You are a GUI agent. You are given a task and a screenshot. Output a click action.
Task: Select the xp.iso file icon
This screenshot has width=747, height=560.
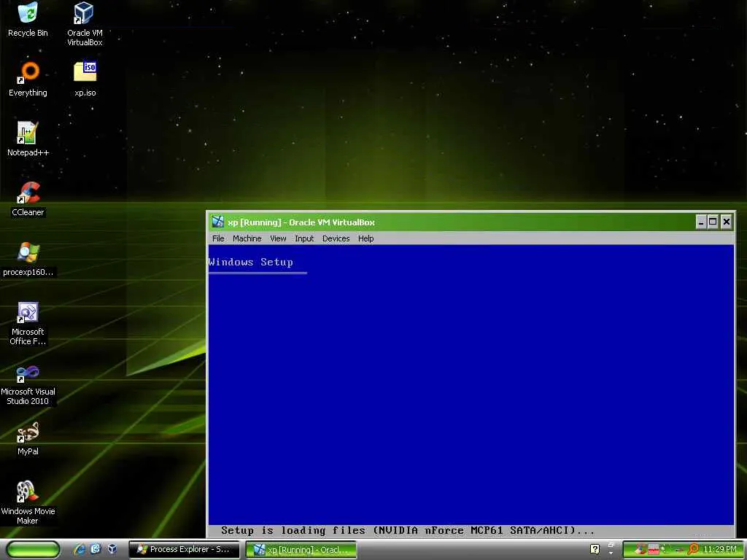[85, 79]
